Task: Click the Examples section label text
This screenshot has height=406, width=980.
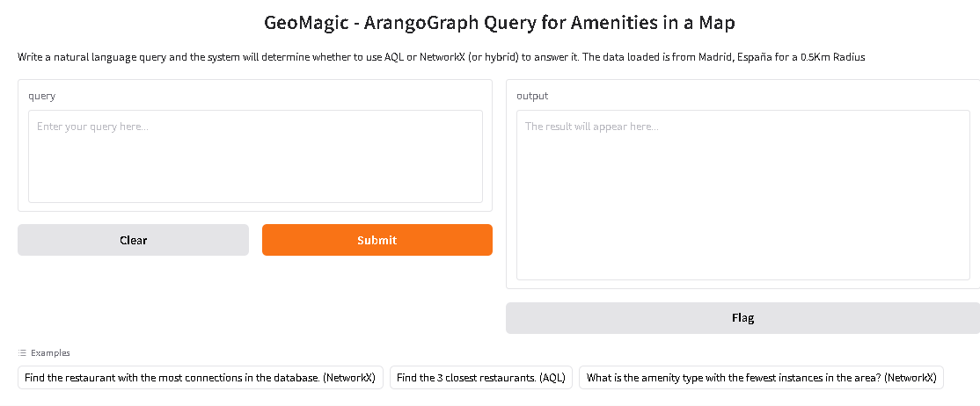Action: click(x=50, y=352)
